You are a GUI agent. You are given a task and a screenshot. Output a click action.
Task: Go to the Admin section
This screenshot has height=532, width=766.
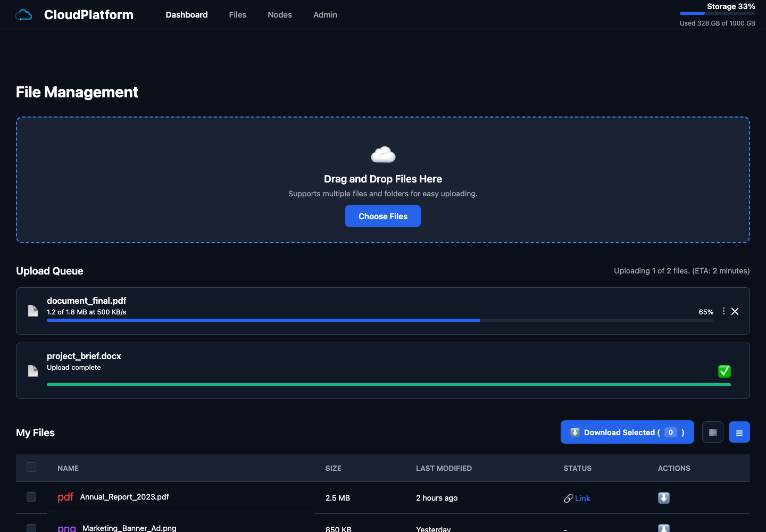pos(325,15)
